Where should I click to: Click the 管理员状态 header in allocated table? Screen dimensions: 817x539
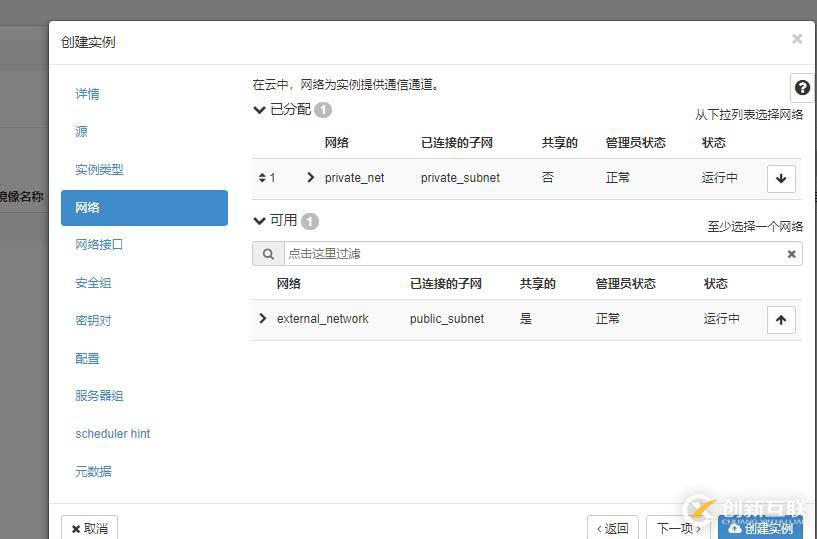636,143
